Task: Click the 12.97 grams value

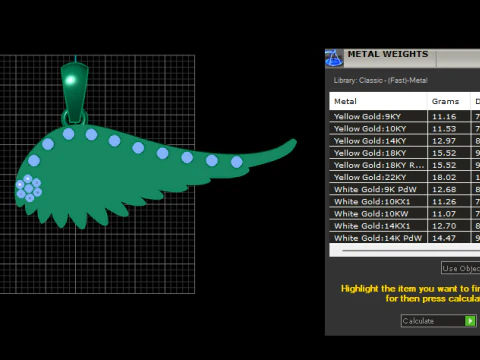Action: pos(444,141)
